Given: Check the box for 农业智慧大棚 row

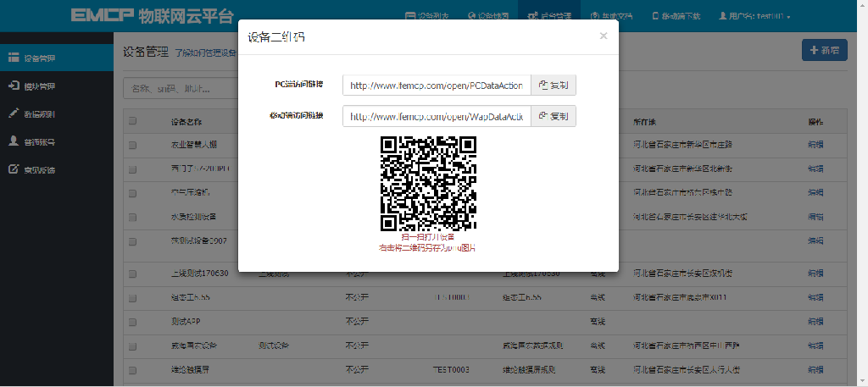Looking at the screenshot, I should (132, 146).
